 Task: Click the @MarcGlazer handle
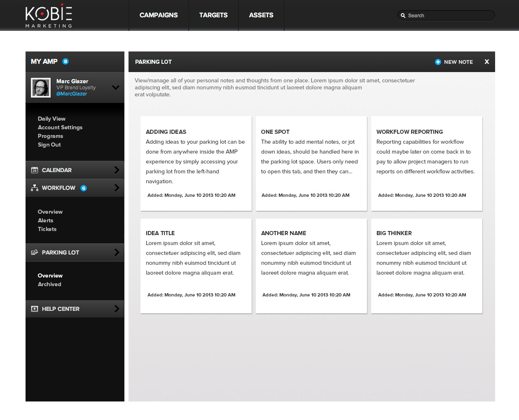click(72, 94)
